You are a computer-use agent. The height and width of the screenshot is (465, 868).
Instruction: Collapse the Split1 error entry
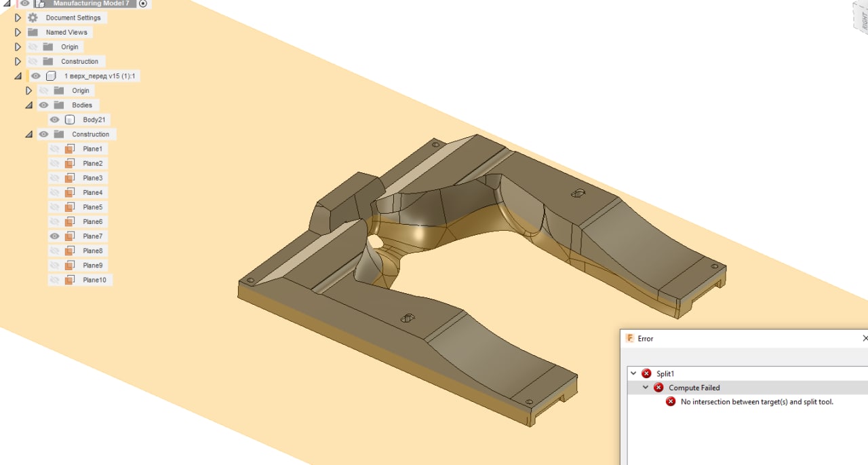click(633, 373)
